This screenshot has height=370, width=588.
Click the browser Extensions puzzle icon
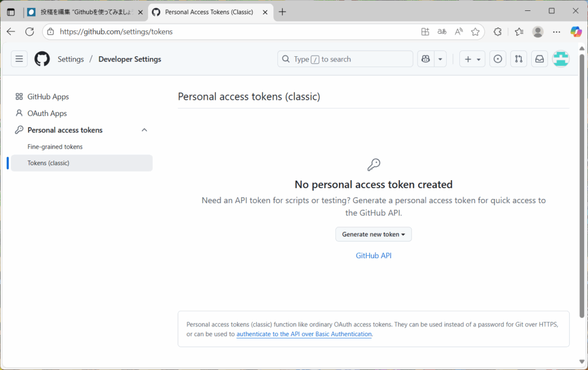point(498,32)
